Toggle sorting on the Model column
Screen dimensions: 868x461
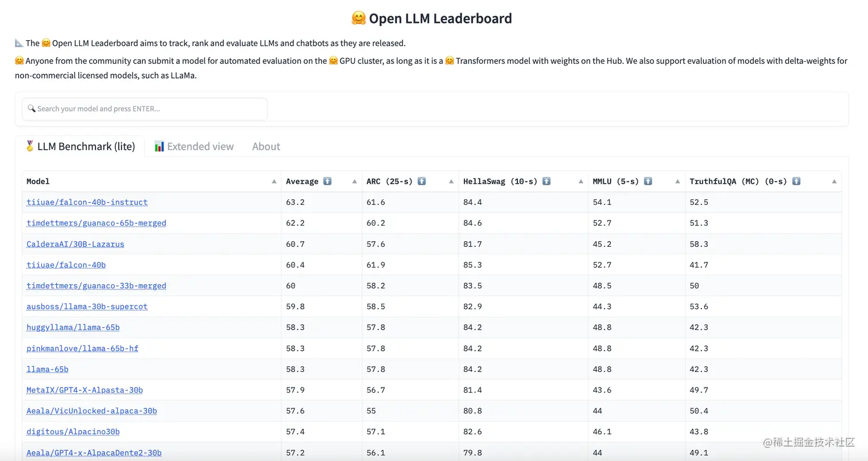(x=274, y=181)
